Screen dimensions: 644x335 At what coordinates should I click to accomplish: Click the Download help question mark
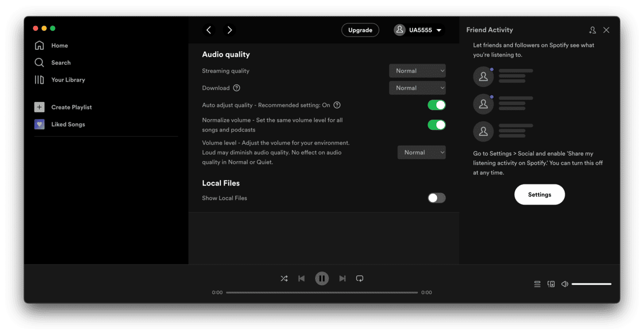point(237,88)
